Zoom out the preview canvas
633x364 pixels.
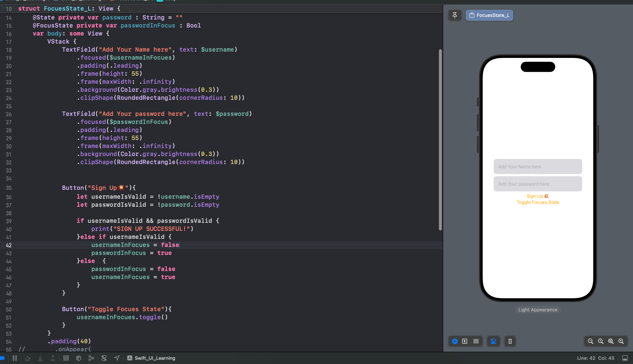591,341
